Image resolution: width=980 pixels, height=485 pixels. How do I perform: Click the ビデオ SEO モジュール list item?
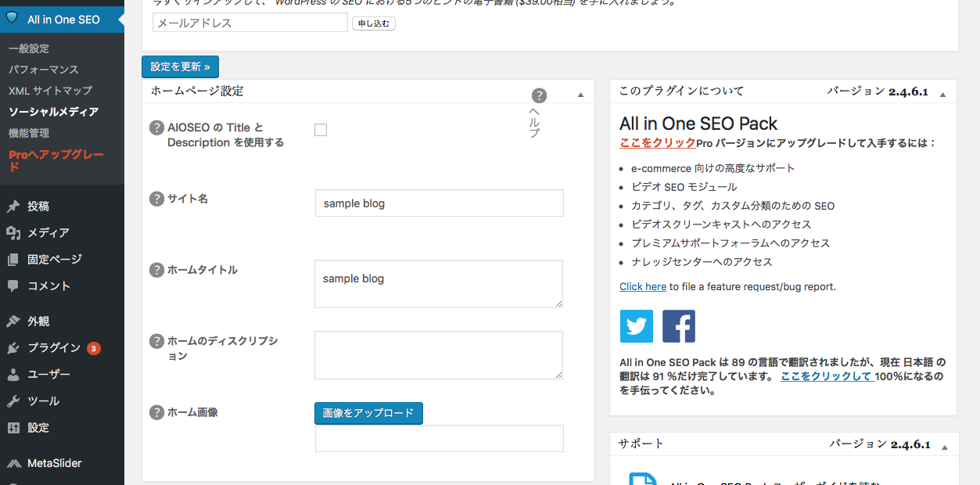click(684, 187)
